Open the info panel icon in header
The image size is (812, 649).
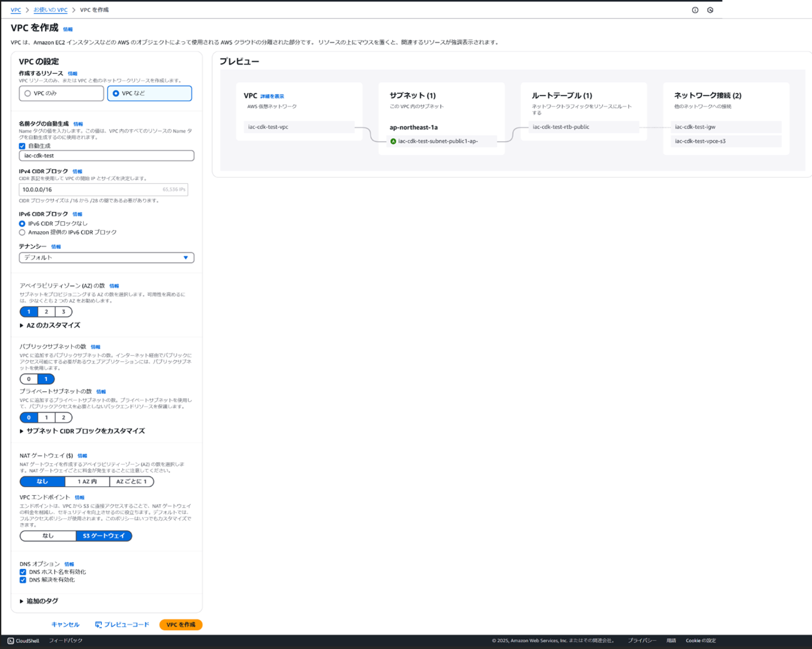(695, 10)
